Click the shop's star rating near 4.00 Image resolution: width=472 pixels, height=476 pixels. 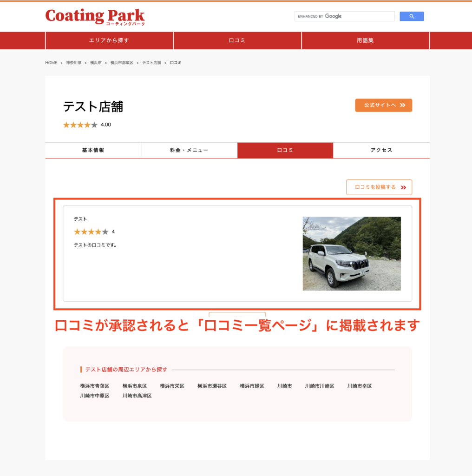(x=80, y=125)
